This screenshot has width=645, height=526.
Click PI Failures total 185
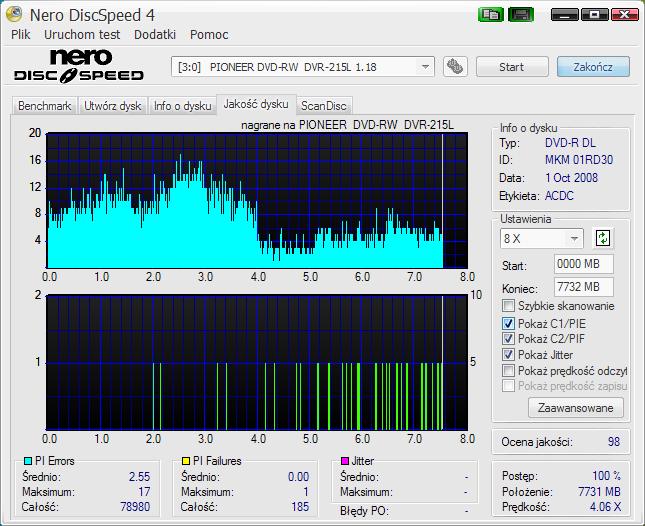point(300,506)
